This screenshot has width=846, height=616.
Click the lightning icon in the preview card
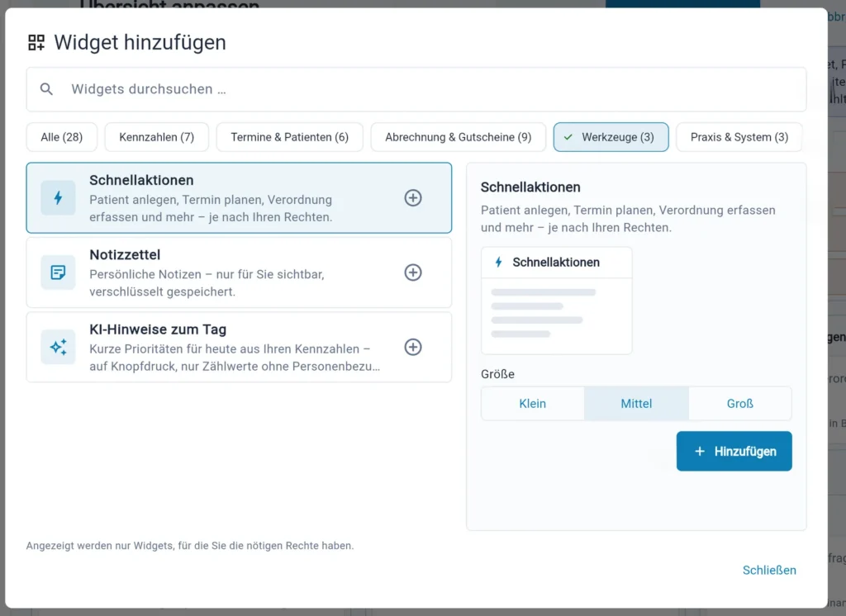(x=498, y=262)
